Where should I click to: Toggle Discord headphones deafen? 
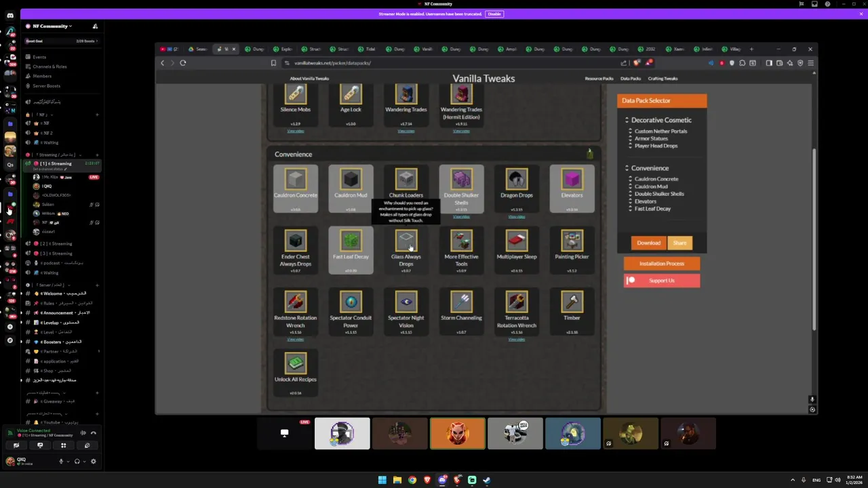[x=77, y=462]
